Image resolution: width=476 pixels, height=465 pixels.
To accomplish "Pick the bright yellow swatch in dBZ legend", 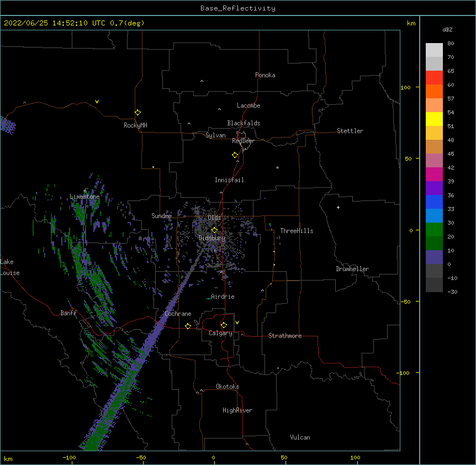I will [434, 119].
